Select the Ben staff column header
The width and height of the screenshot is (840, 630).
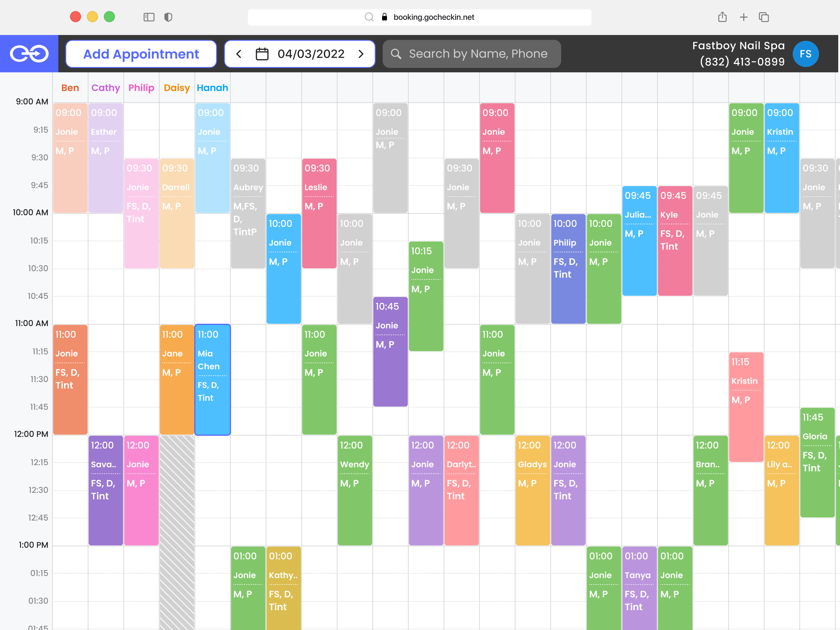(x=70, y=88)
